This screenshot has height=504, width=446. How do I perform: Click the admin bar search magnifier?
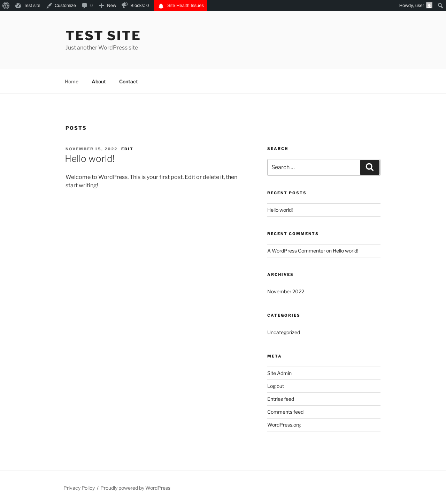pos(440,6)
